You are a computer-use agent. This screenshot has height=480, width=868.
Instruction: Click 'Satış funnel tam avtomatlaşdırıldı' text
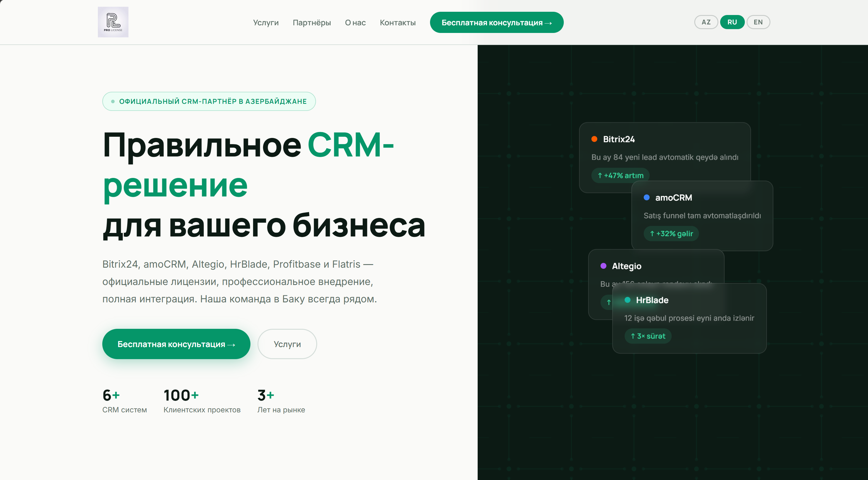[x=702, y=216]
